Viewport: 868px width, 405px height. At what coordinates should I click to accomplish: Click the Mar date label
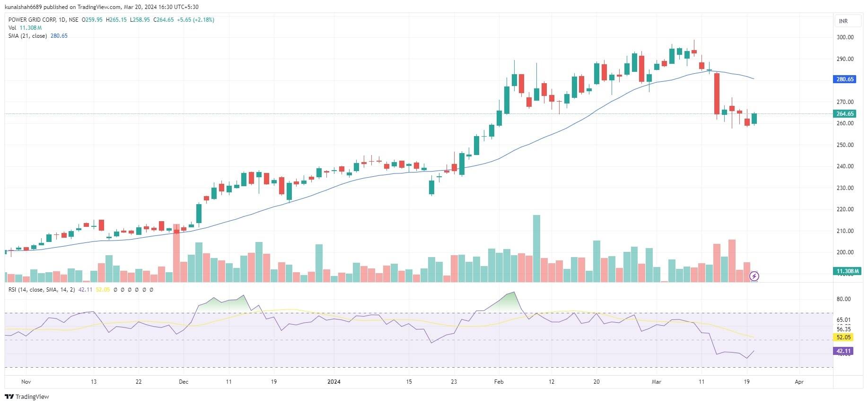point(656,382)
